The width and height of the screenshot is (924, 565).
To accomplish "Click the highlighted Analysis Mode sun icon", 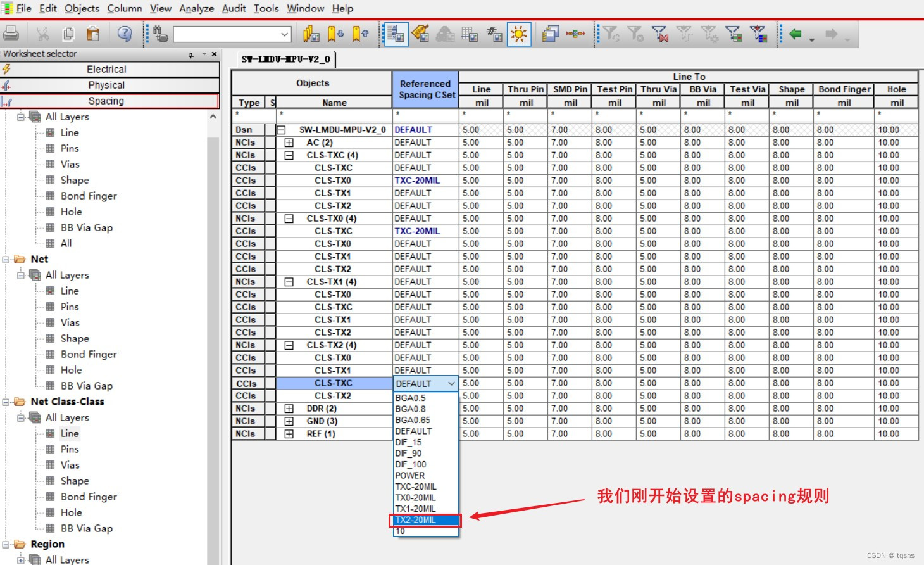I will point(519,34).
